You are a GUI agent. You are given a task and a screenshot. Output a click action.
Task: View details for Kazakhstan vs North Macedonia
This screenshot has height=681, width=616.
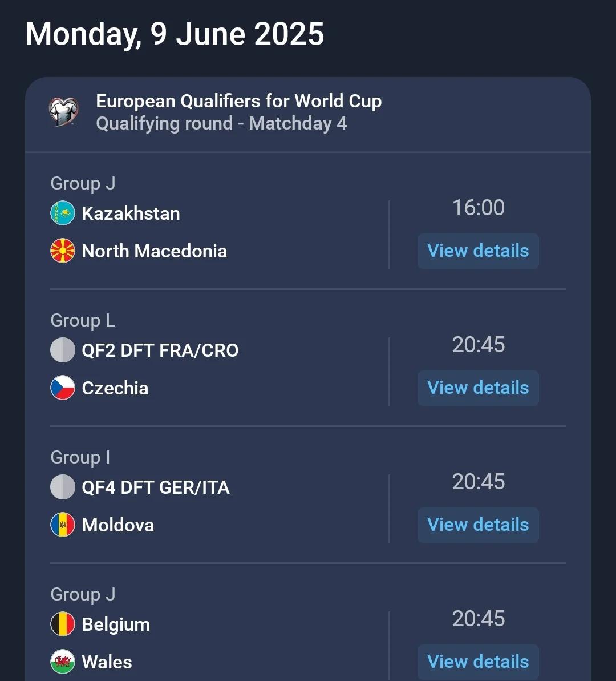pos(478,251)
